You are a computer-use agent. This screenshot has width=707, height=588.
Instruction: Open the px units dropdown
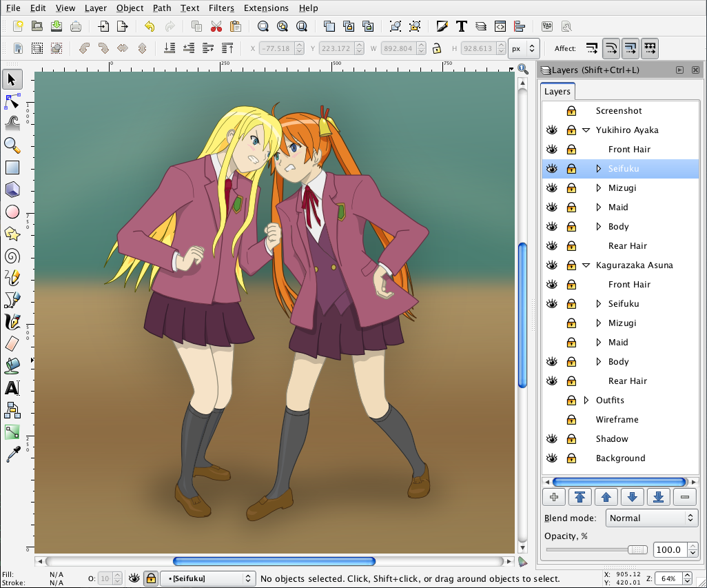pyautogui.click(x=524, y=48)
